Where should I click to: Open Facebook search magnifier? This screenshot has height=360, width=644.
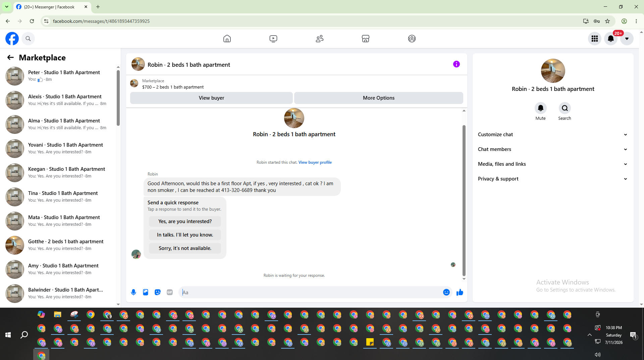click(x=28, y=39)
